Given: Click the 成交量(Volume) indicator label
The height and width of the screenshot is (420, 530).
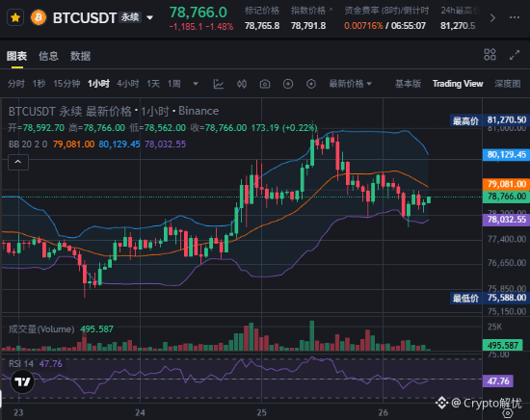Looking at the screenshot, I should 41,329.
